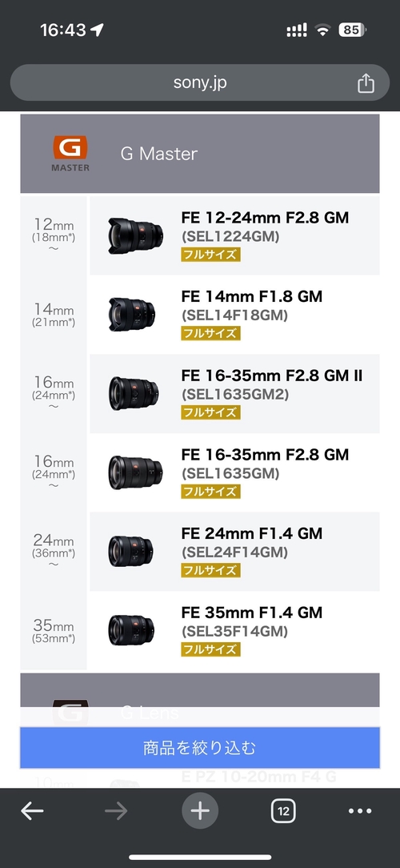Tap the SEL14F18GM lens thumbnail image

(132, 315)
